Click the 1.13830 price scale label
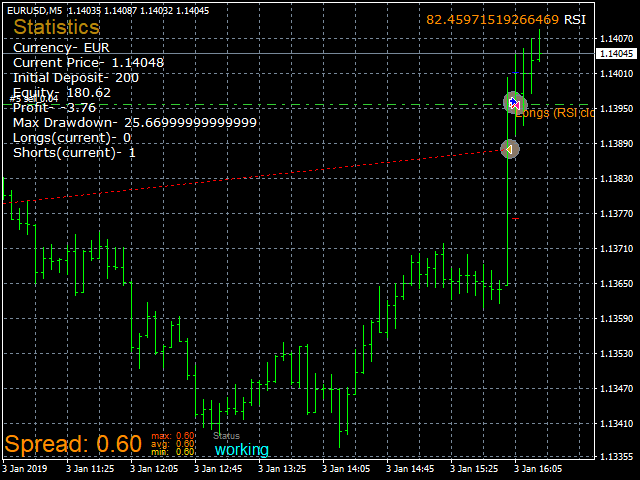The height and width of the screenshot is (480, 640). [616, 179]
